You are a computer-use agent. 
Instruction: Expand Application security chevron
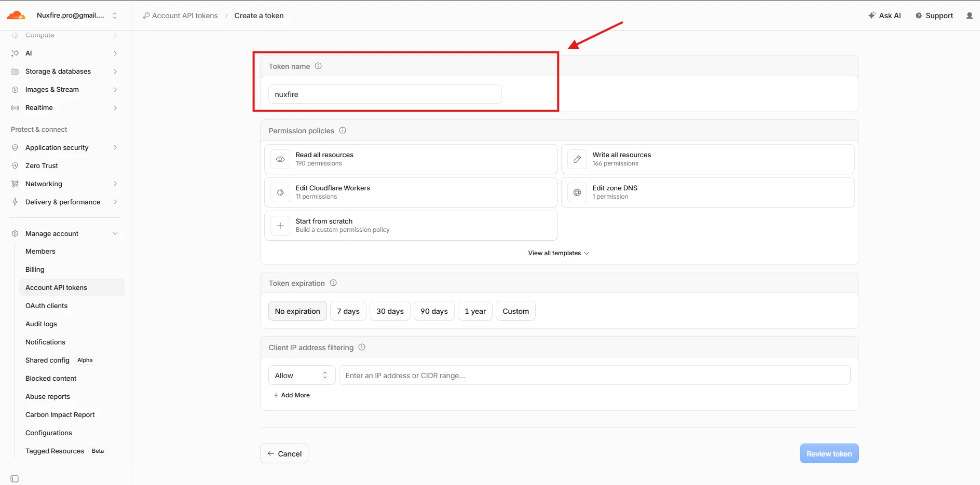pyautogui.click(x=115, y=148)
